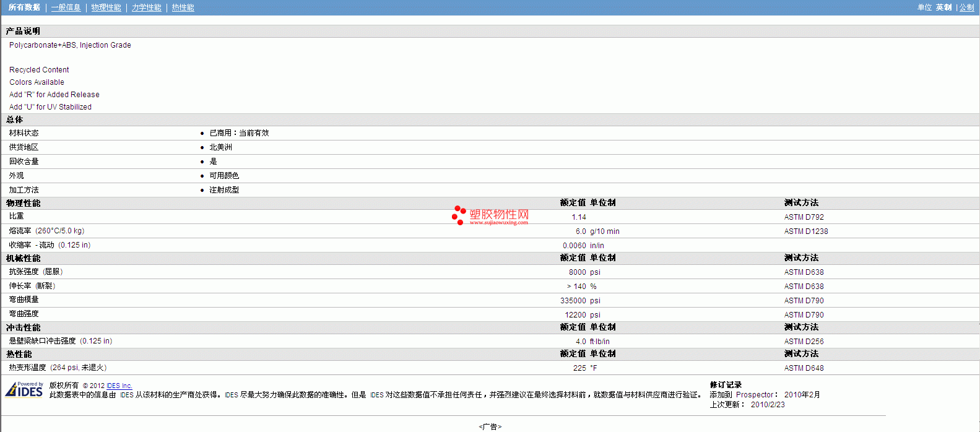Switch to the 一般信息 tab
The height and width of the screenshot is (432, 980).
click(x=66, y=7)
